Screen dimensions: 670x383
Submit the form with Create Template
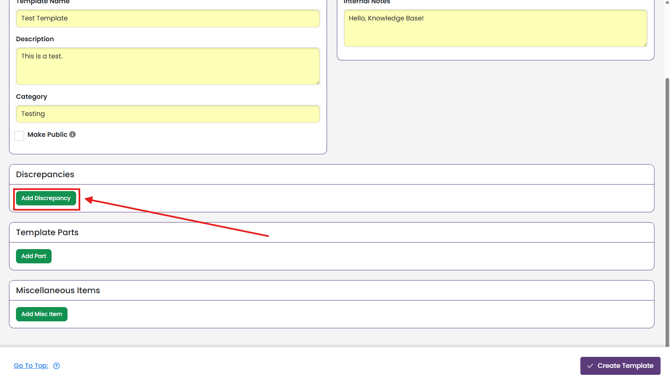pos(620,366)
